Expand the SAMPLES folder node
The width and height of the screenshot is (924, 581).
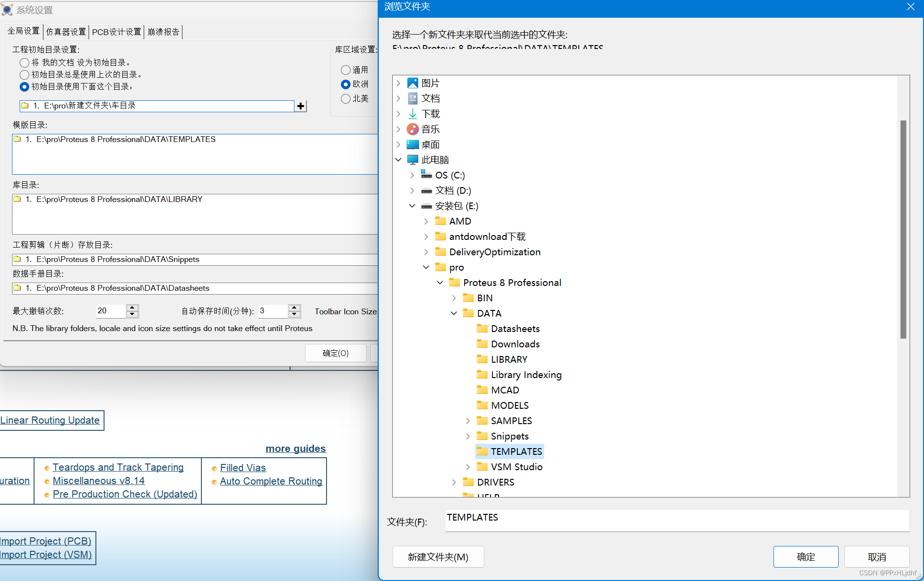[468, 421]
